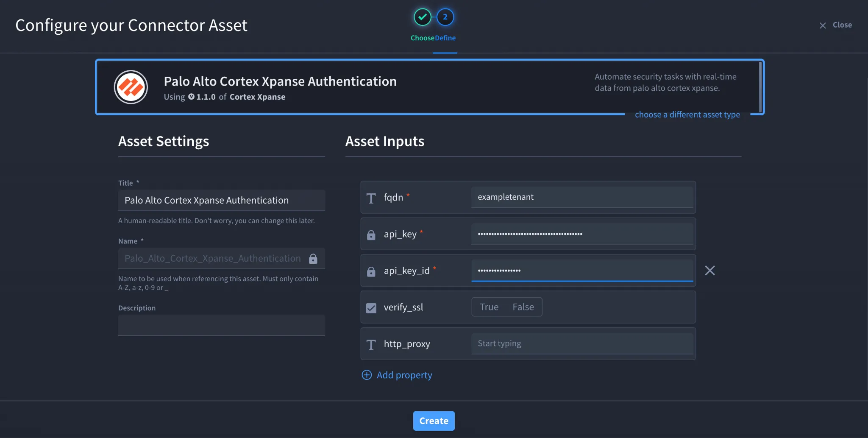The height and width of the screenshot is (438, 868).
Task: Click the version badge icon beside 1.1.0
Action: click(191, 97)
